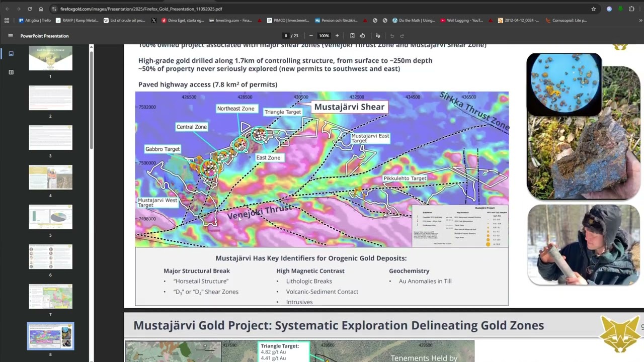The width and height of the screenshot is (644, 362).
Task: Click the PDF redo arrow
Action: click(x=402, y=36)
